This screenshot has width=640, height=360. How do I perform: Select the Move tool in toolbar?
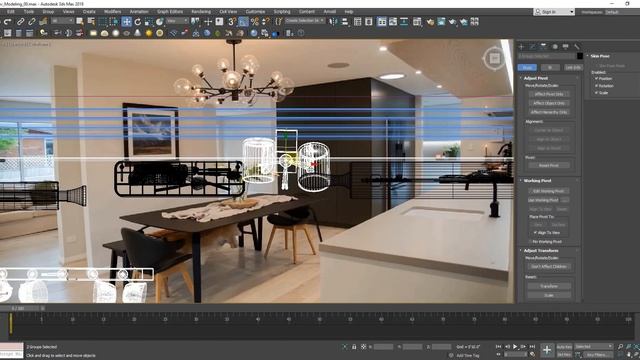coord(127,22)
